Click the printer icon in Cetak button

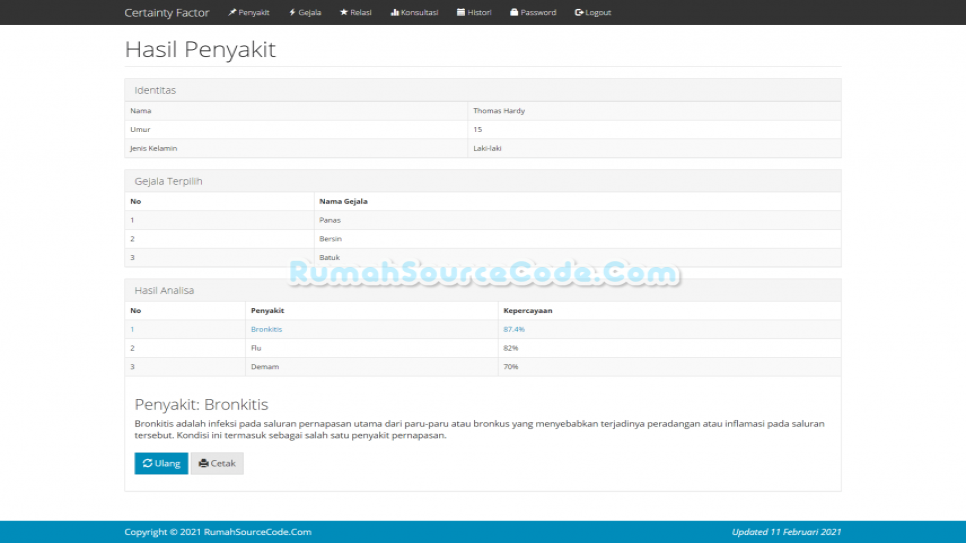pyautogui.click(x=203, y=463)
